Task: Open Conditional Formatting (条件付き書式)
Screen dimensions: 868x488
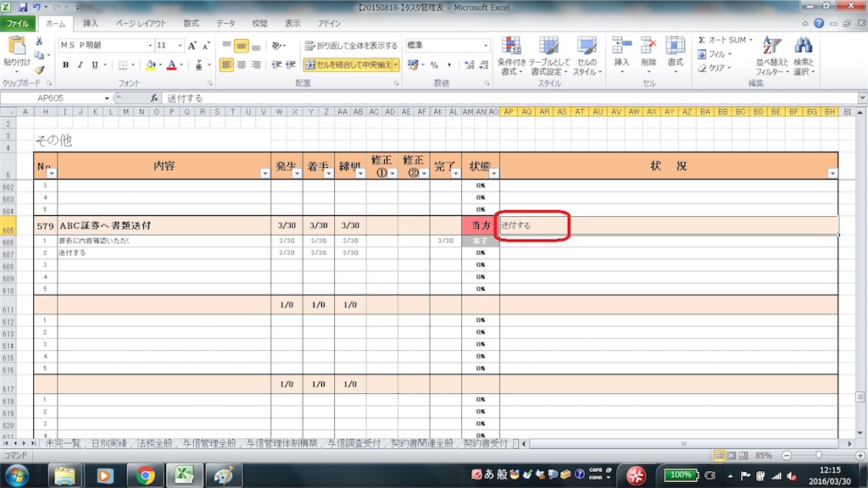Action: 511,56
